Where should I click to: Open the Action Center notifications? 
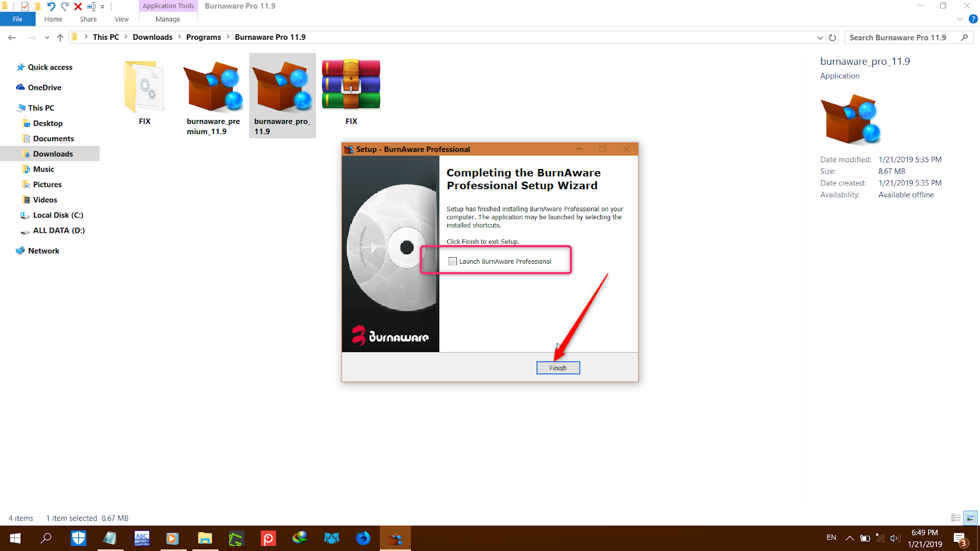pos(960,539)
